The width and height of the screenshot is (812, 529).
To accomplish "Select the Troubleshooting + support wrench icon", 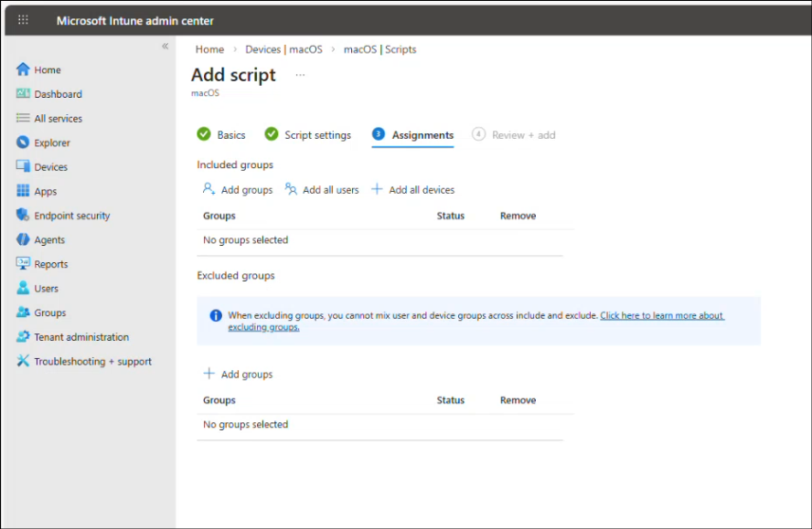I will pos(23,361).
